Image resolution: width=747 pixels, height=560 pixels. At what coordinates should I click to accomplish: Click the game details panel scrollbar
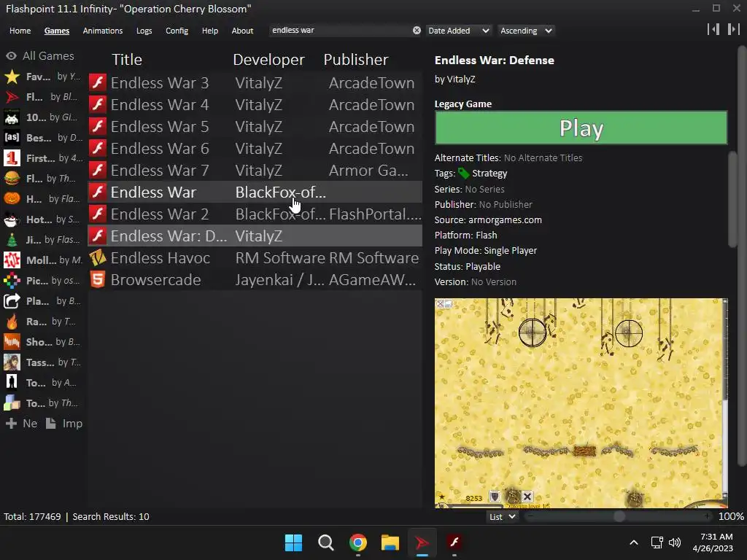click(732, 199)
